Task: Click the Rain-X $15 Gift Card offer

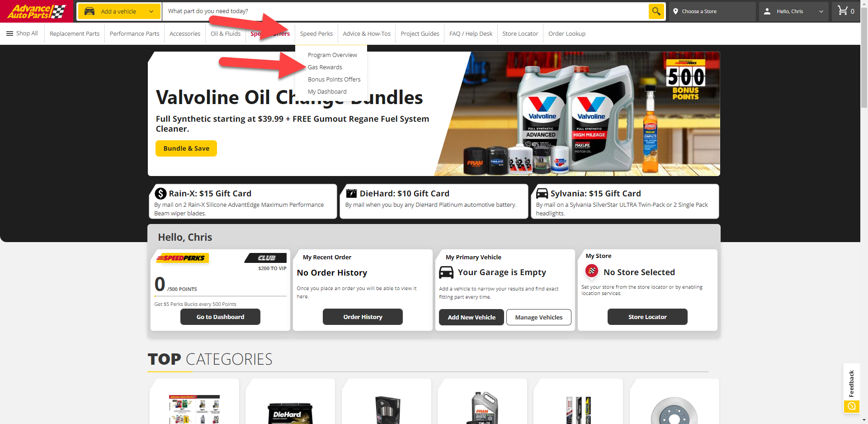Action: [243, 201]
